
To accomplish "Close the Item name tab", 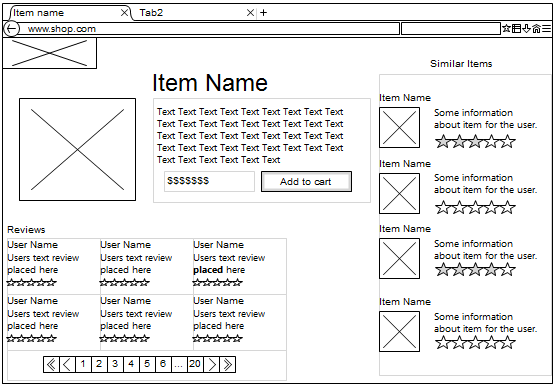I will coord(124,13).
